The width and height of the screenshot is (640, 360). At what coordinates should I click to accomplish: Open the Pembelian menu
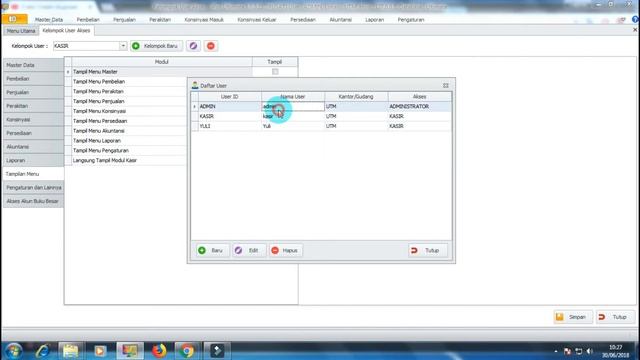click(88, 20)
